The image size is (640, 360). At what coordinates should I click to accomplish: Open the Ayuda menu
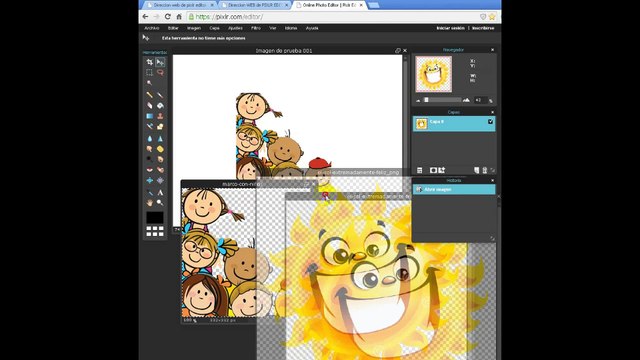[x=312, y=28]
